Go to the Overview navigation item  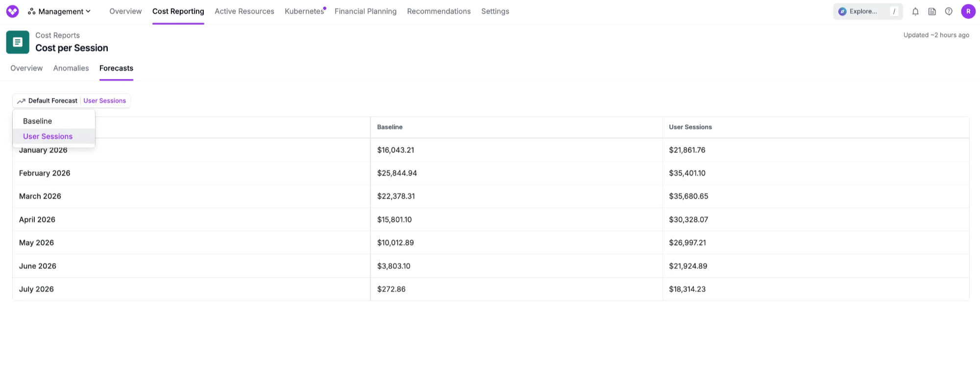[x=125, y=11]
